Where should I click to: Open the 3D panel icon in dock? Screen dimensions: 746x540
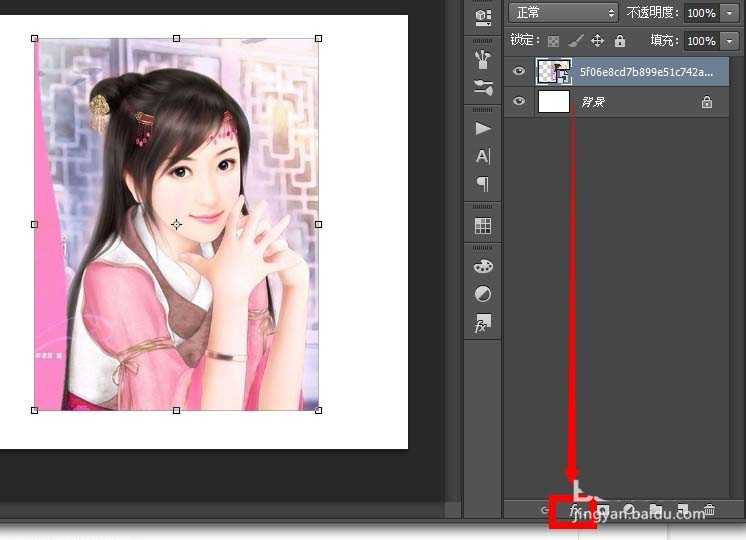pos(483,16)
